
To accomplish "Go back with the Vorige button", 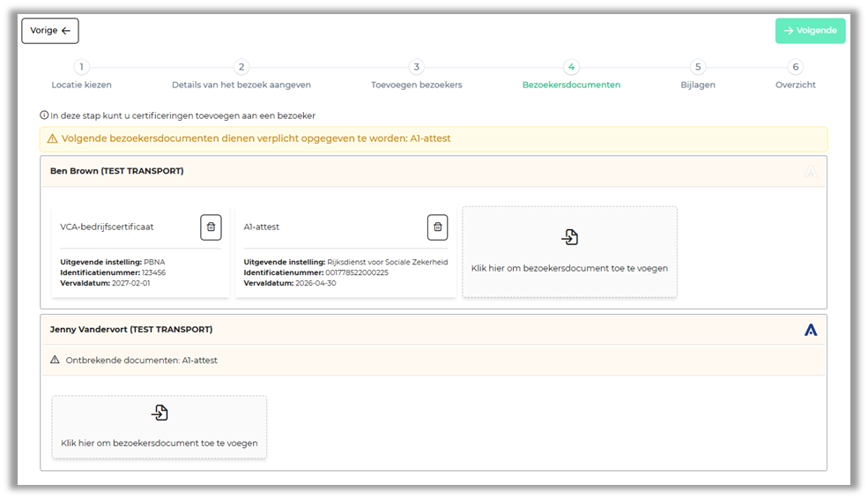I will tap(50, 31).
